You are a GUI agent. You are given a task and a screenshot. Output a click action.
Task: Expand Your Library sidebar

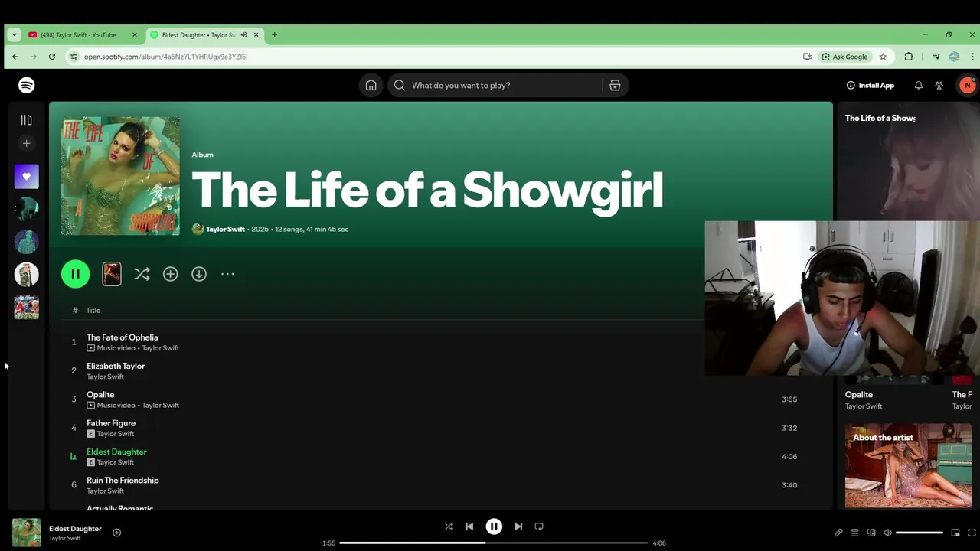[x=27, y=119]
